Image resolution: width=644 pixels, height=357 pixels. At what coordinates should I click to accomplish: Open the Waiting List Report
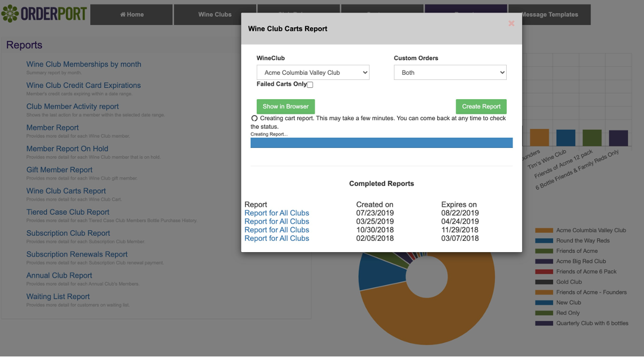click(58, 297)
